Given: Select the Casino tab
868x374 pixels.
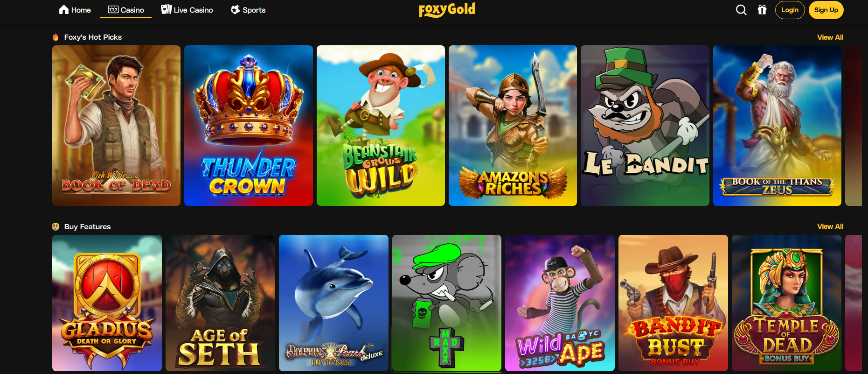Looking at the screenshot, I should 126,10.
